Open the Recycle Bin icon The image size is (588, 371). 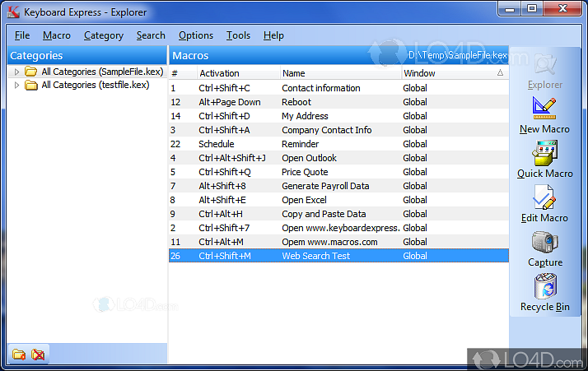pos(545,286)
